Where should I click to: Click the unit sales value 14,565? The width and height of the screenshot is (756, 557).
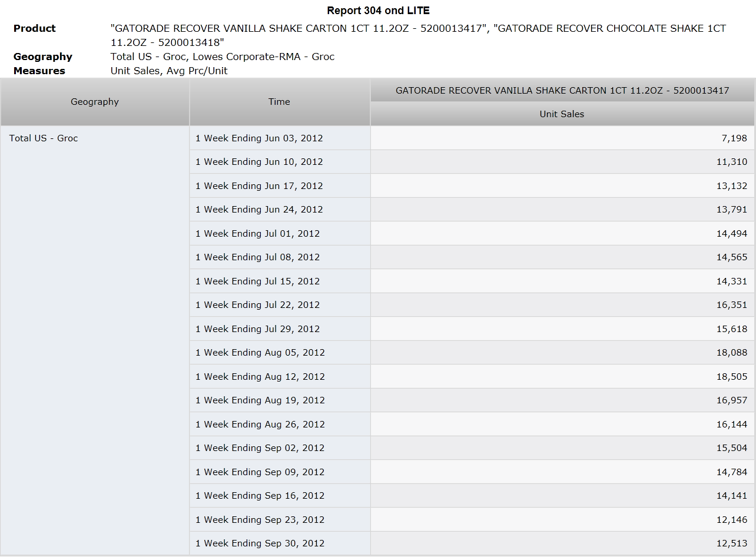pyautogui.click(x=732, y=257)
